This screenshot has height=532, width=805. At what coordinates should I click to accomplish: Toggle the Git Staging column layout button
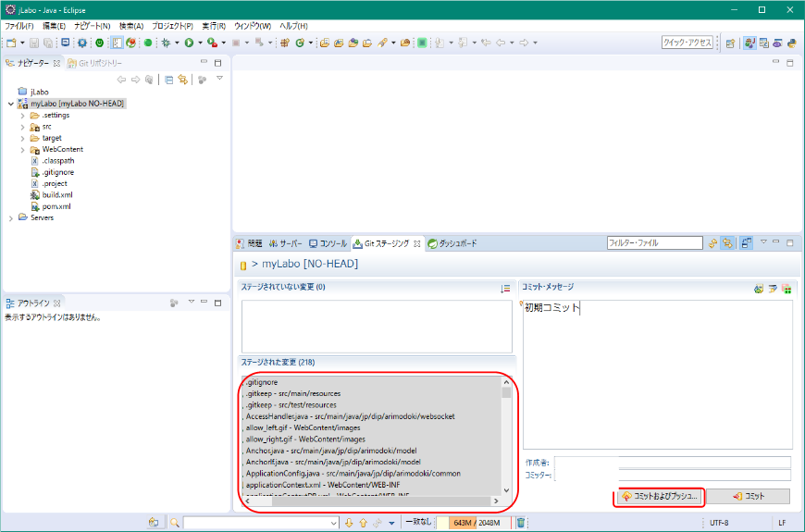747,243
